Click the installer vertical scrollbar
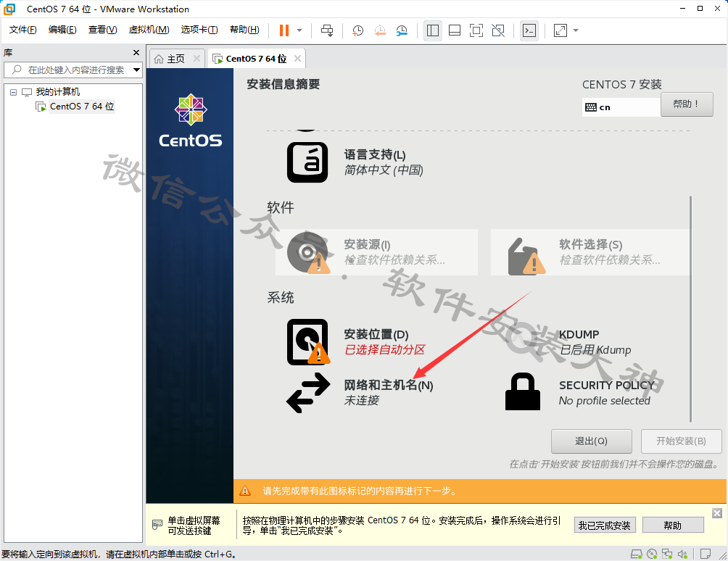This screenshot has height=561, width=728. 690,309
